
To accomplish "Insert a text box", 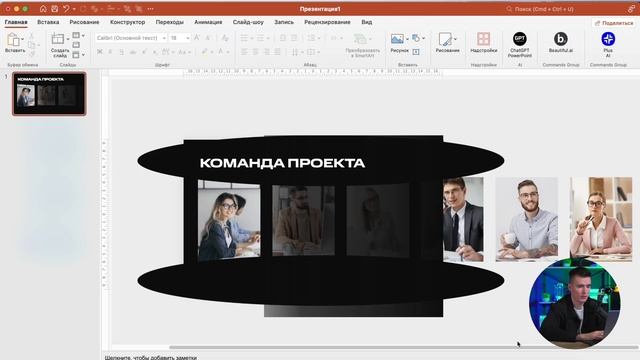I will (x=416, y=52).
